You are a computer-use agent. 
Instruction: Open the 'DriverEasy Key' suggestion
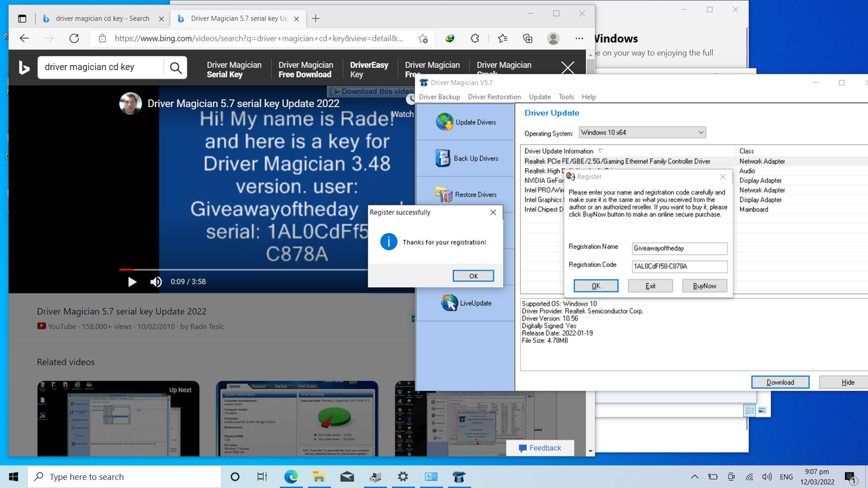370,70
